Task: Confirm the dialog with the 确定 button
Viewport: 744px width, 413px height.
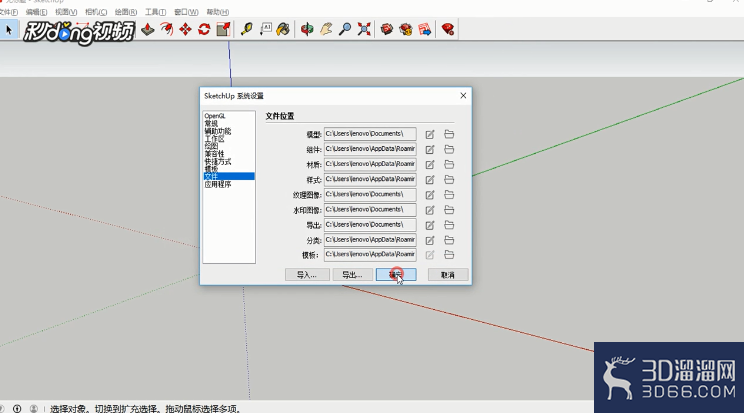Action: tap(396, 275)
